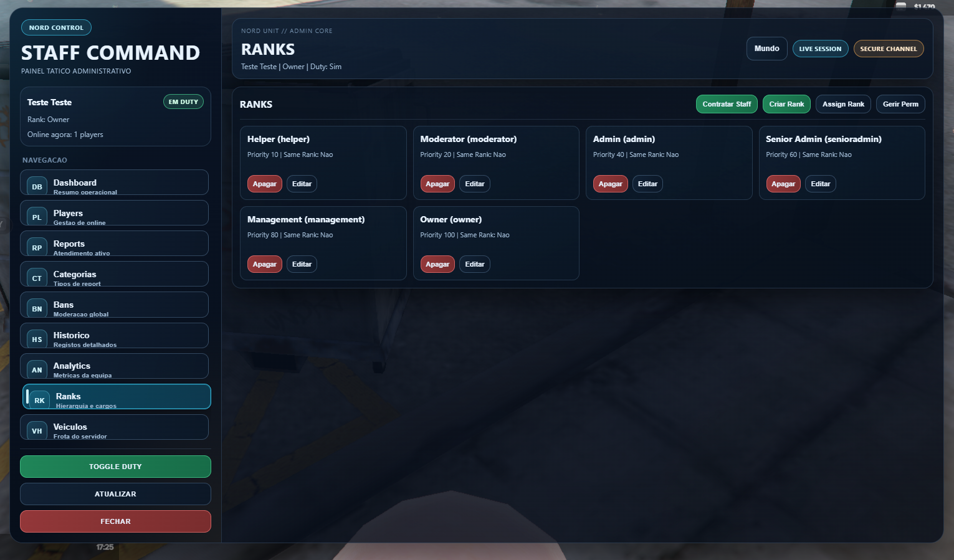954x560 pixels.
Task: Delete the Admin rank with Apagar
Action: (611, 184)
